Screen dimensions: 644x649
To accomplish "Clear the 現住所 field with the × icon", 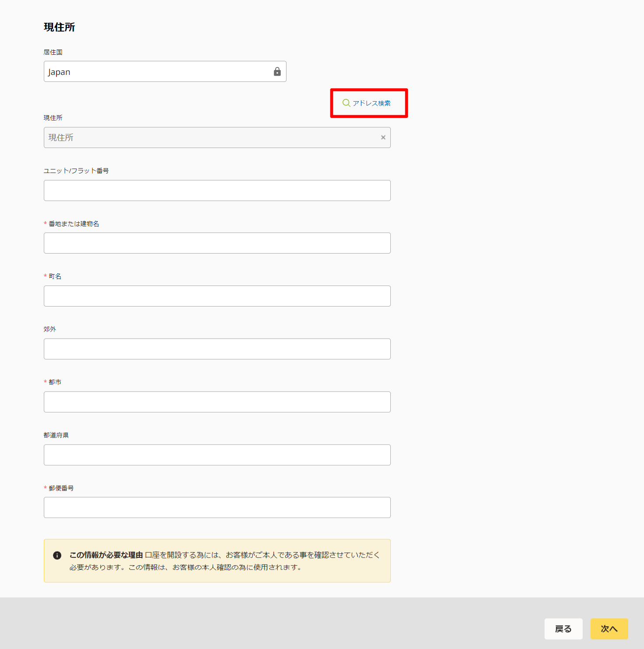I will pos(383,138).
